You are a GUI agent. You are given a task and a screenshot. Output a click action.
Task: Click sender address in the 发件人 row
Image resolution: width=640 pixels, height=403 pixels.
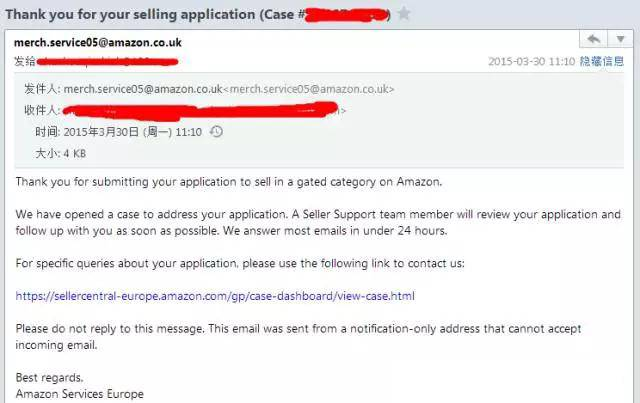click(x=143, y=89)
